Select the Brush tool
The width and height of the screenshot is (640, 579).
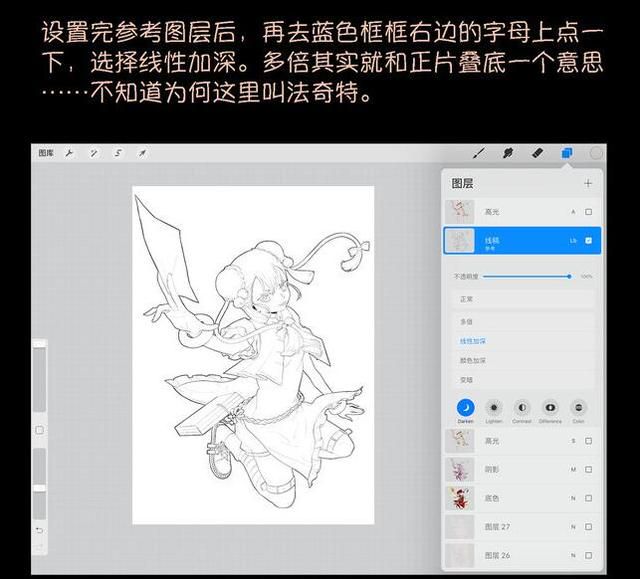(x=479, y=153)
